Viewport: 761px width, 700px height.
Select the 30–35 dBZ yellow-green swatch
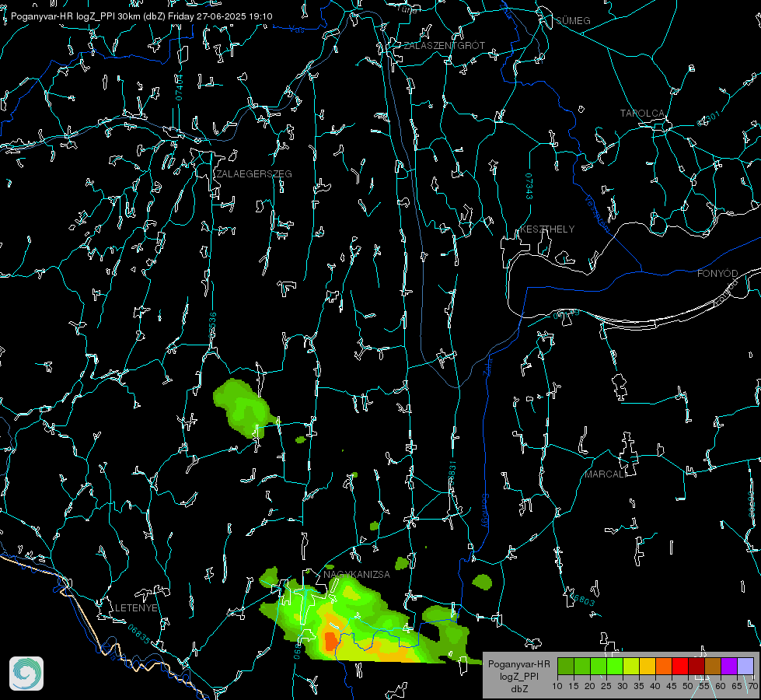tap(631, 666)
